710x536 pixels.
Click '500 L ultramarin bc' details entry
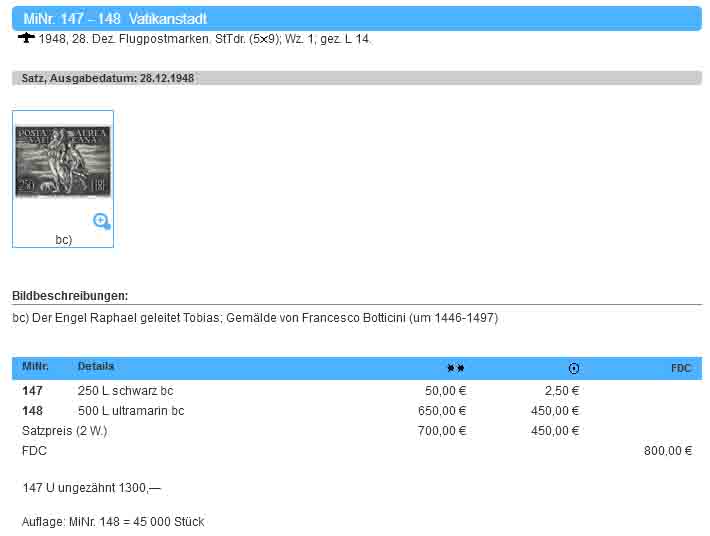[x=131, y=411]
